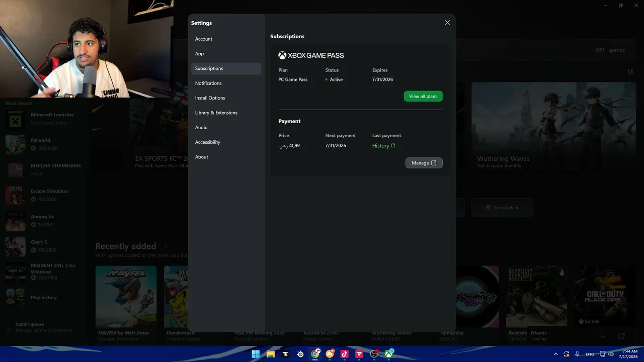Open the SteelSeries taskbar app
The height and width of the screenshot is (362, 644).
(x=300, y=354)
